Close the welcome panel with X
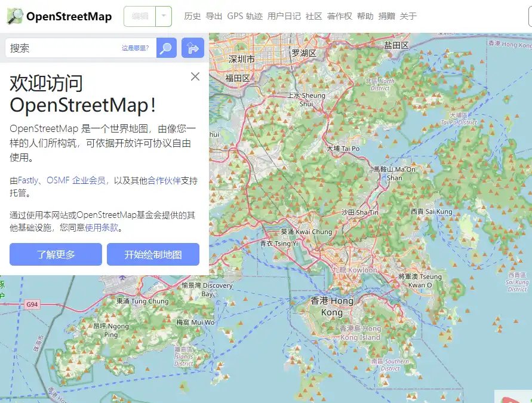The image size is (532, 403). coord(195,76)
